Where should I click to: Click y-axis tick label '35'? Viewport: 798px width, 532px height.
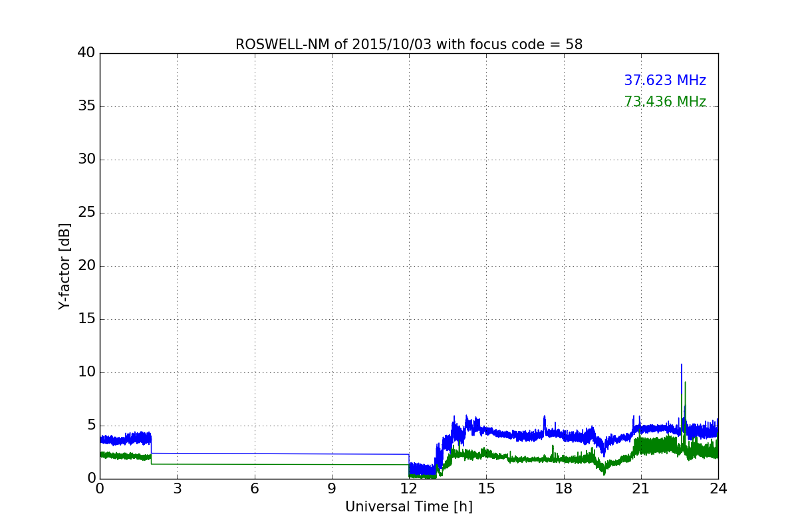[x=86, y=106]
